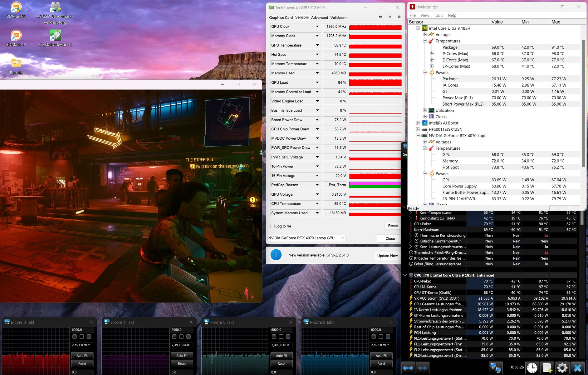The width and height of the screenshot is (588, 375).
Task: Click Auto Fit in E-core 1 Takt
Action: (x=182, y=356)
